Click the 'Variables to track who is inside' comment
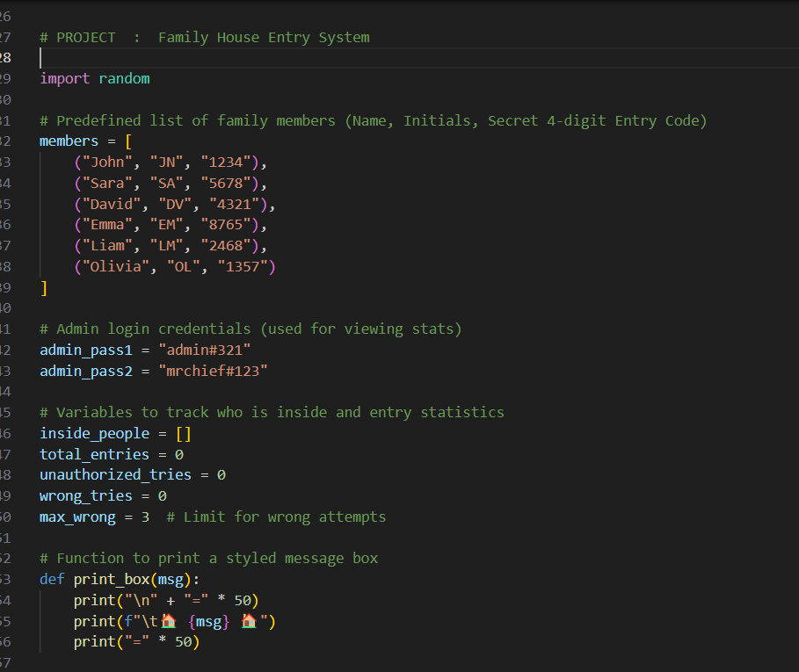Image resolution: width=799 pixels, height=672 pixels. coord(272,412)
